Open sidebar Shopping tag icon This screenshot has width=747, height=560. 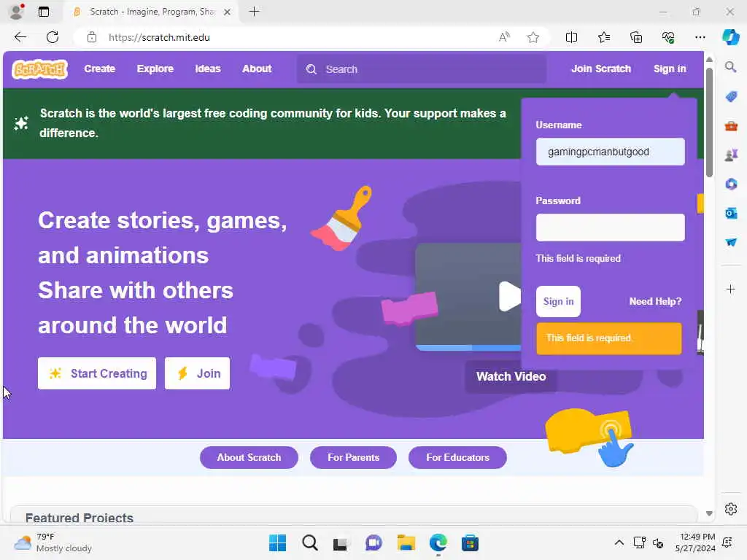[x=731, y=97]
